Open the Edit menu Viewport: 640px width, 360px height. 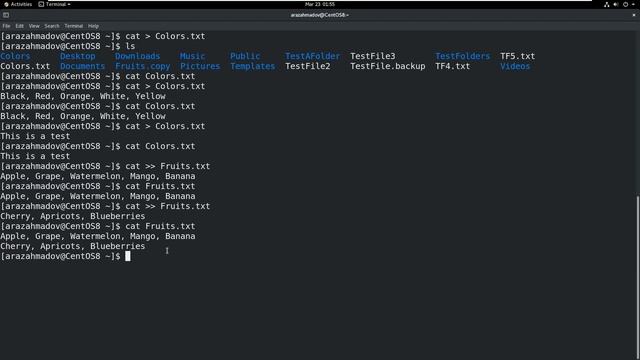click(x=19, y=26)
